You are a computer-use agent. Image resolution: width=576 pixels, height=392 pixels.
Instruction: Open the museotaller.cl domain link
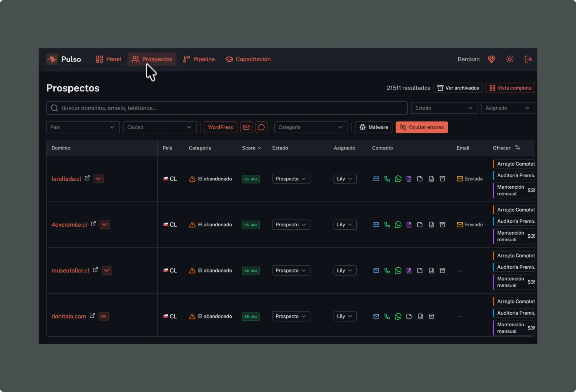coord(70,271)
